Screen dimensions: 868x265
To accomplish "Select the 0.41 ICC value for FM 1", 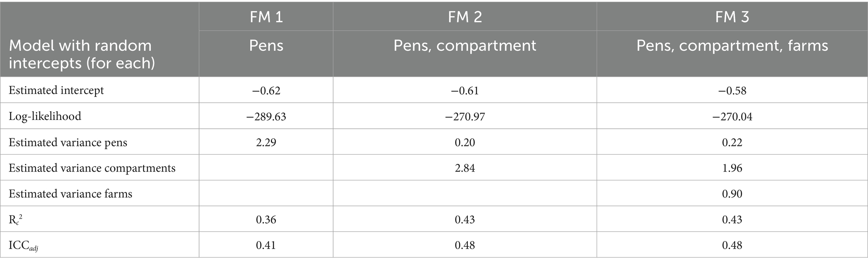I will pos(266,245).
